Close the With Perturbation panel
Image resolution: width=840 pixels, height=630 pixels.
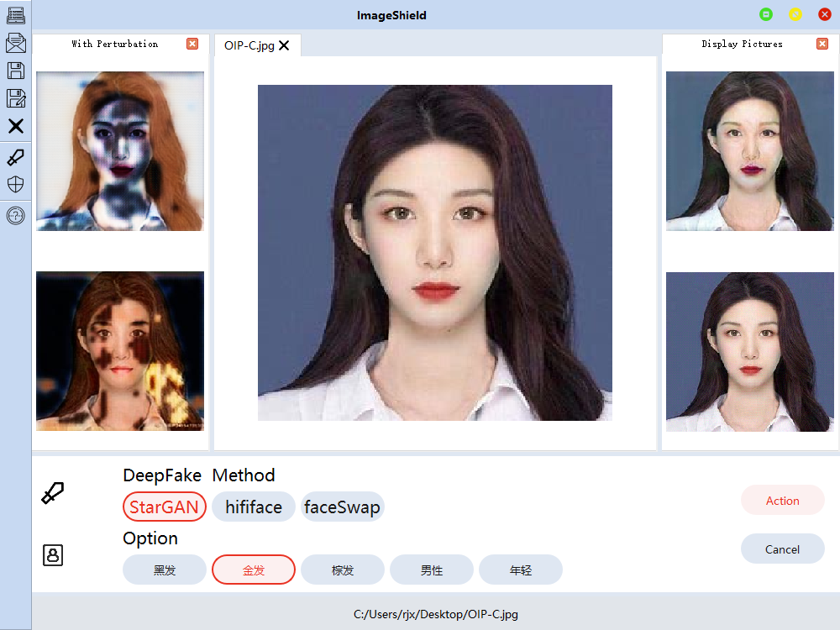click(192, 44)
